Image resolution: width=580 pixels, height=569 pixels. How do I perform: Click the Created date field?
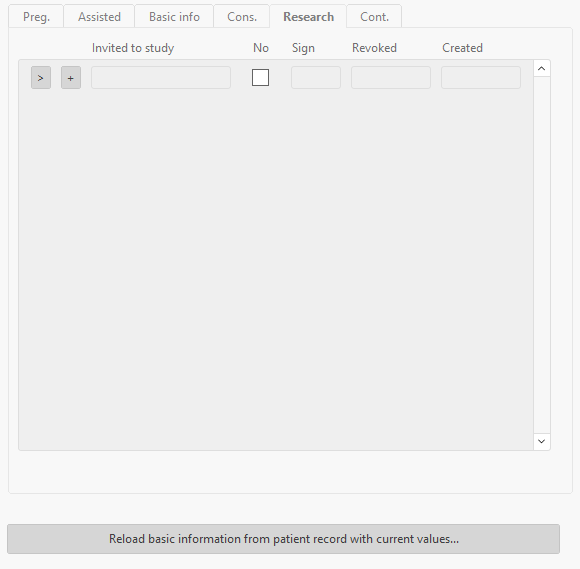(481, 78)
